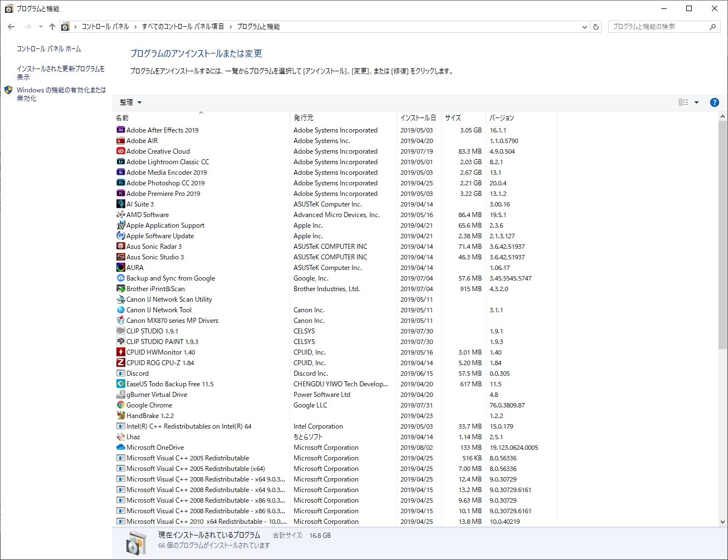Change the view layout button
Viewport: 728px width, 560px height.
(683, 102)
